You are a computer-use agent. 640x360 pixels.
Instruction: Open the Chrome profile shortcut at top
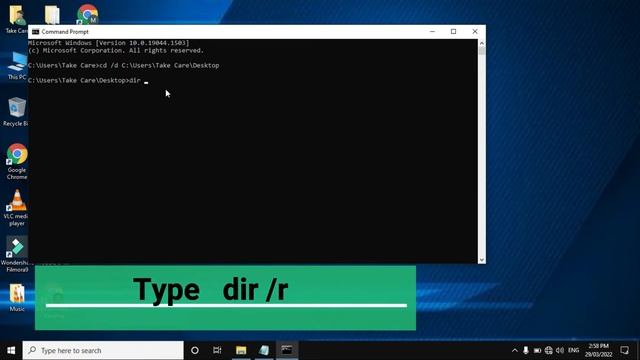(87, 14)
